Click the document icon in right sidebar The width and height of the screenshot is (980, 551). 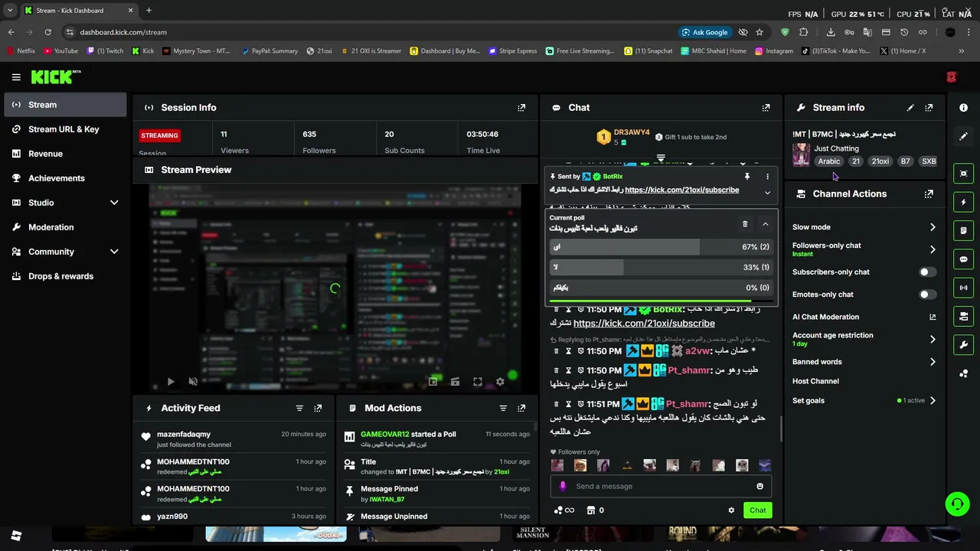[963, 230]
